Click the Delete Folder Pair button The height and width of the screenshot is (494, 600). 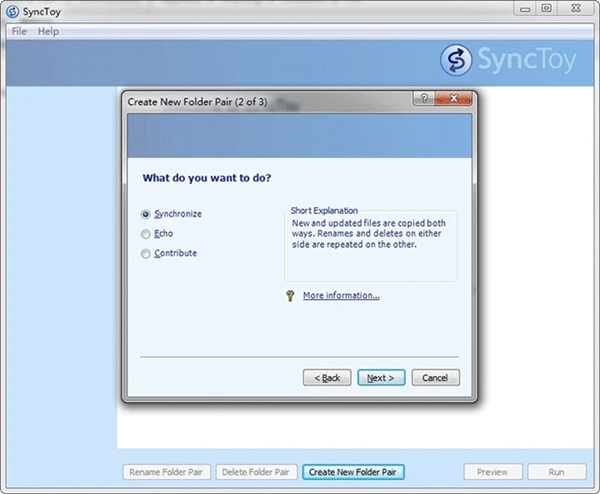pyautogui.click(x=256, y=472)
